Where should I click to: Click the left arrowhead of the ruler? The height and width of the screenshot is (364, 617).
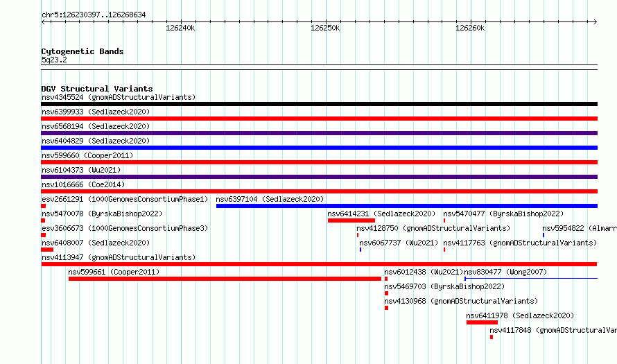click(43, 22)
